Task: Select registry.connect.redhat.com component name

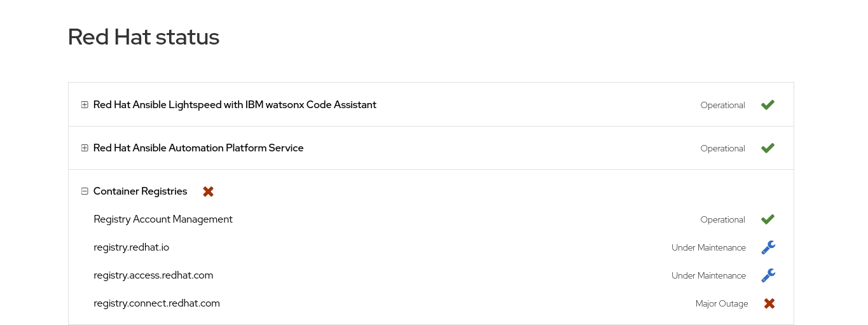Action: (x=156, y=303)
